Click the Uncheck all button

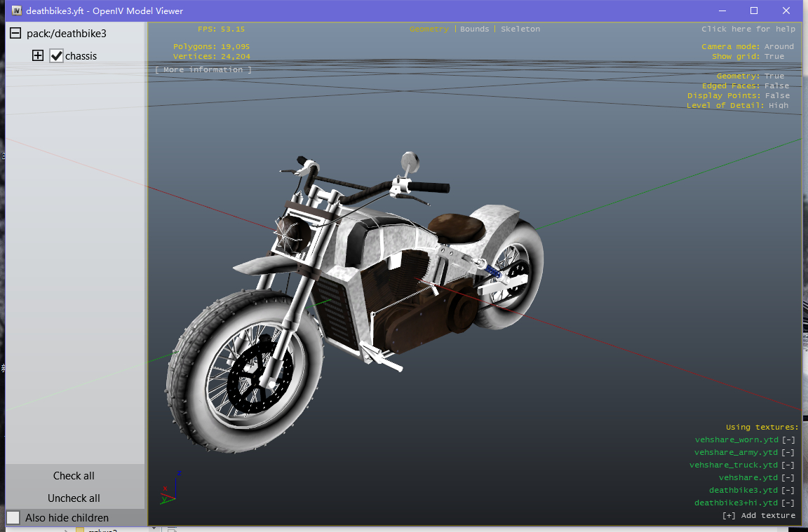[74, 498]
